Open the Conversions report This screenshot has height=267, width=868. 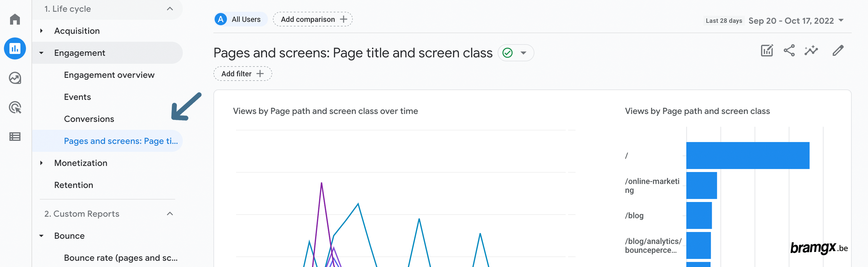pos(89,119)
